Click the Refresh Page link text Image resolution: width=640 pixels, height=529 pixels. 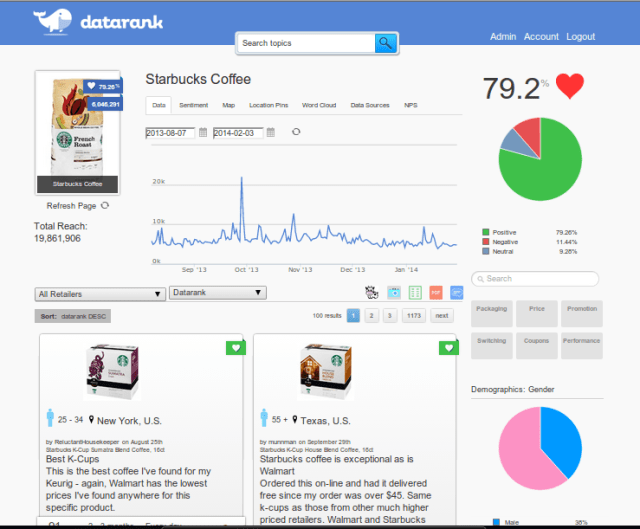[71, 206]
